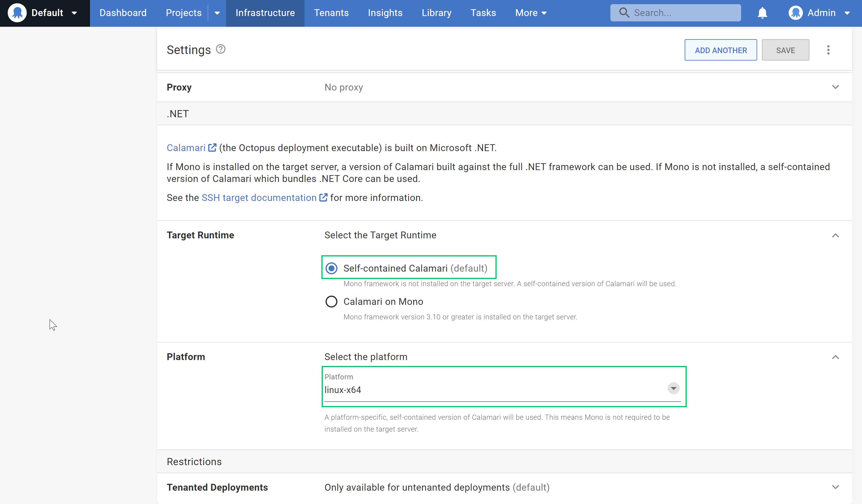The width and height of the screenshot is (862, 504).
Task: Open the SSH target documentation link
Action: click(259, 197)
